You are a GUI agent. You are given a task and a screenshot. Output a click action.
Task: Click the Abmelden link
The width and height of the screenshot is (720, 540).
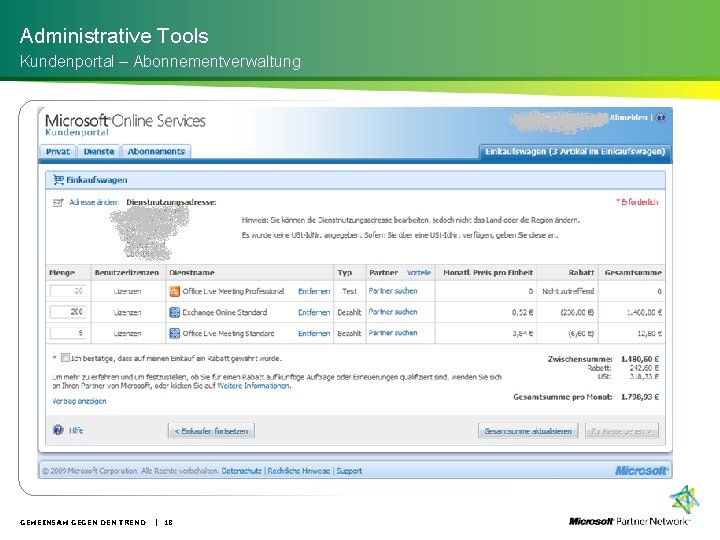(x=628, y=118)
